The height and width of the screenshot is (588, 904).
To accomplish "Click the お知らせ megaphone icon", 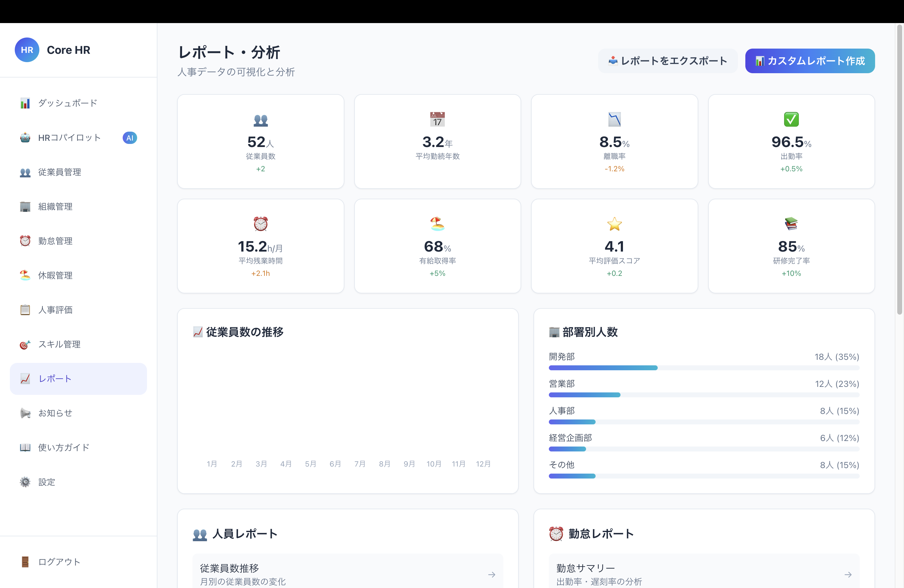I will [x=25, y=413].
